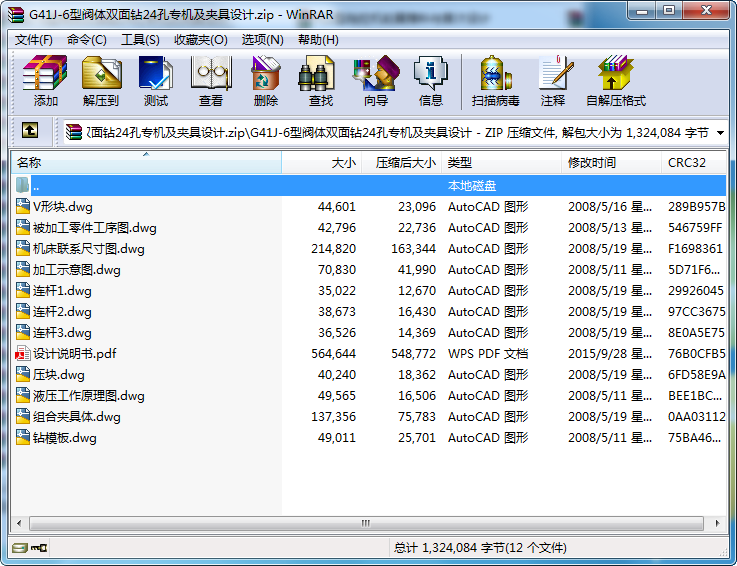The width and height of the screenshot is (737, 566).
Task: Click the key password icon in status bar
Action: click(x=40, y=547)
